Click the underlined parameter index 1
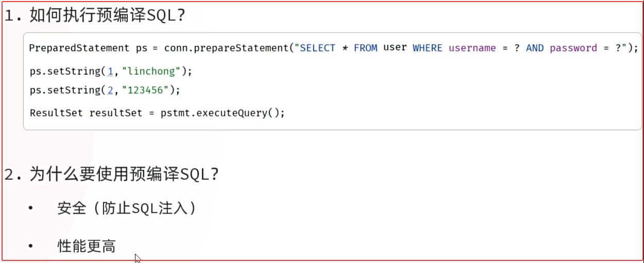This screenshot has width=644, height=263. click(110, 72)
